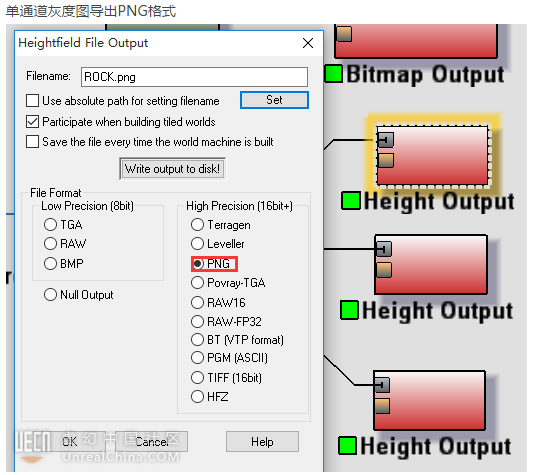Viewport: 539px width, 475px height.
Task: Click the selected Height Output device's gray input port
Action: [x=385, y=140]
